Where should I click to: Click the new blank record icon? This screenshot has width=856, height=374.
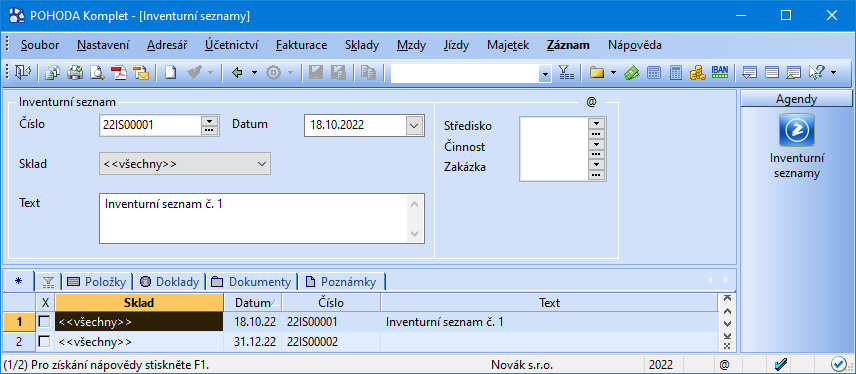coord(171,73)
